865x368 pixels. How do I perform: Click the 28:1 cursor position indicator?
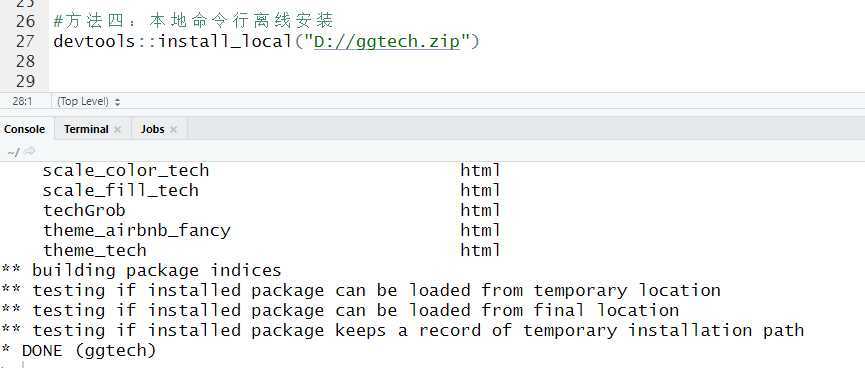(x=23, y=102)
